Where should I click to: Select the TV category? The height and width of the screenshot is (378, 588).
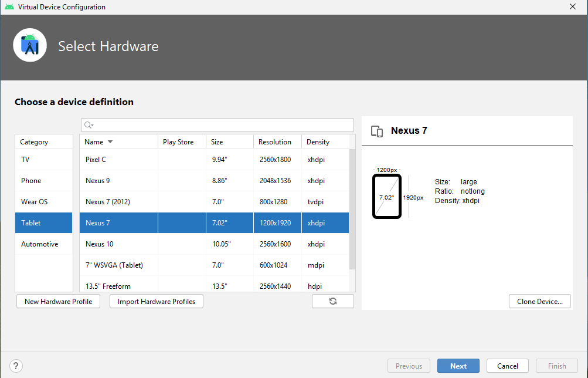[43, 160]
